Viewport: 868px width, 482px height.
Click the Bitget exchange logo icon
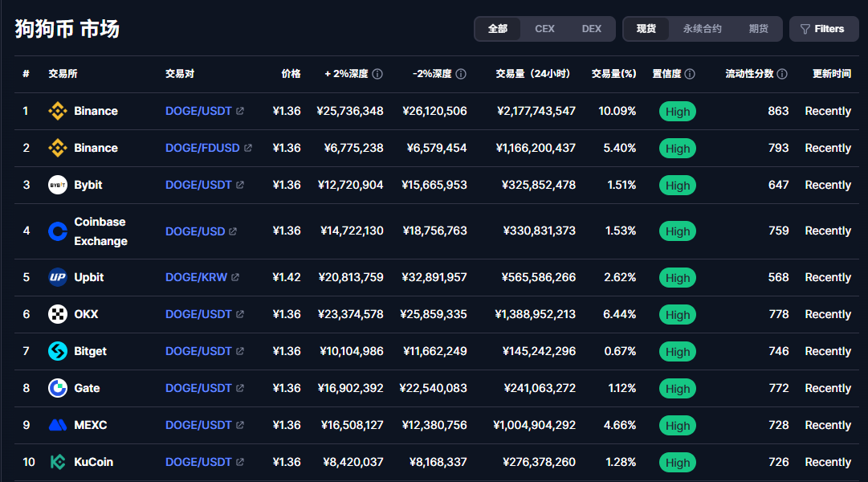(58, 351)
